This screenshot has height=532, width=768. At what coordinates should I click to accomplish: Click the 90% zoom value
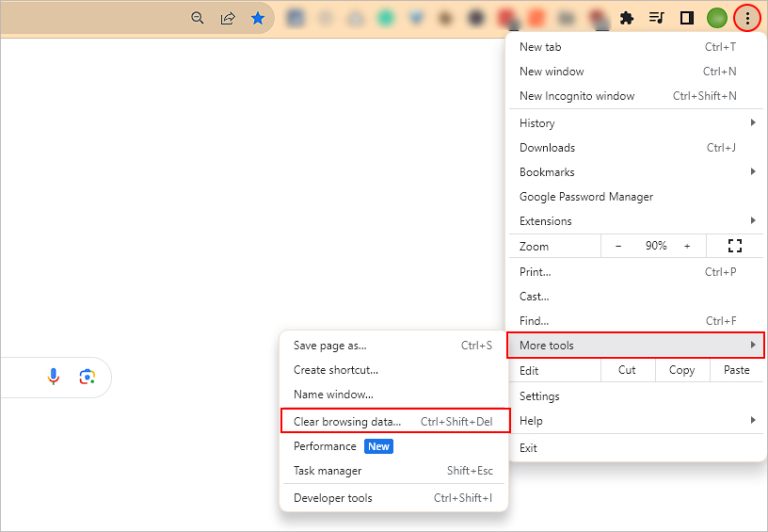(x=656, y=246)
